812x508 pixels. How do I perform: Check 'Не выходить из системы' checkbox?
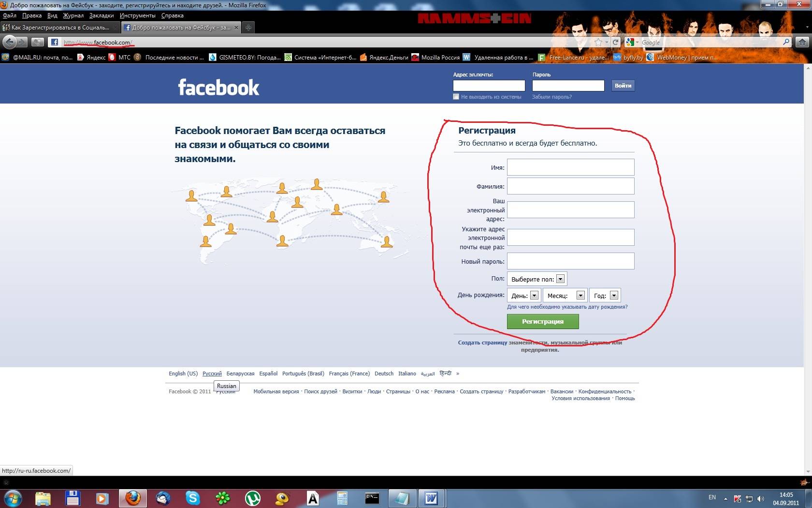[x=456, y=97]
